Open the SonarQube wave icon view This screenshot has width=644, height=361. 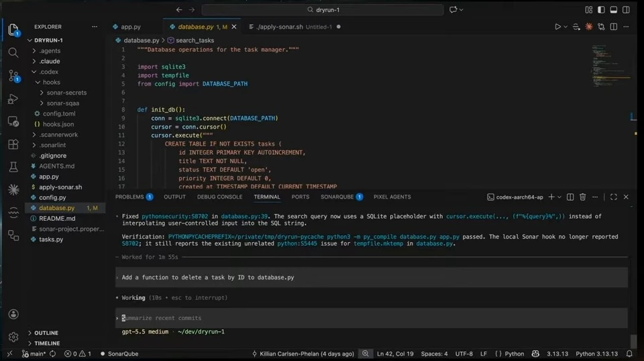click(x=13, y=212)
